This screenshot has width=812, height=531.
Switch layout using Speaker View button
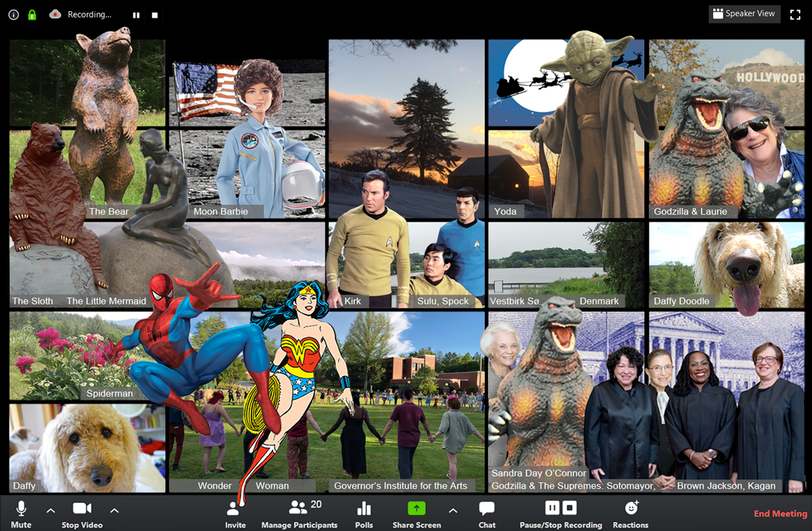(744, 14)
